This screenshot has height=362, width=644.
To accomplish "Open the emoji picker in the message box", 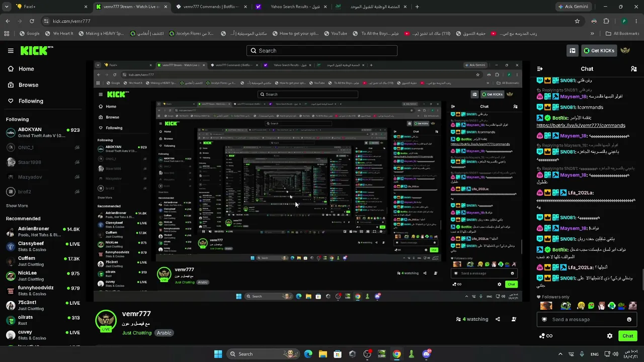I will click(629, 319).
